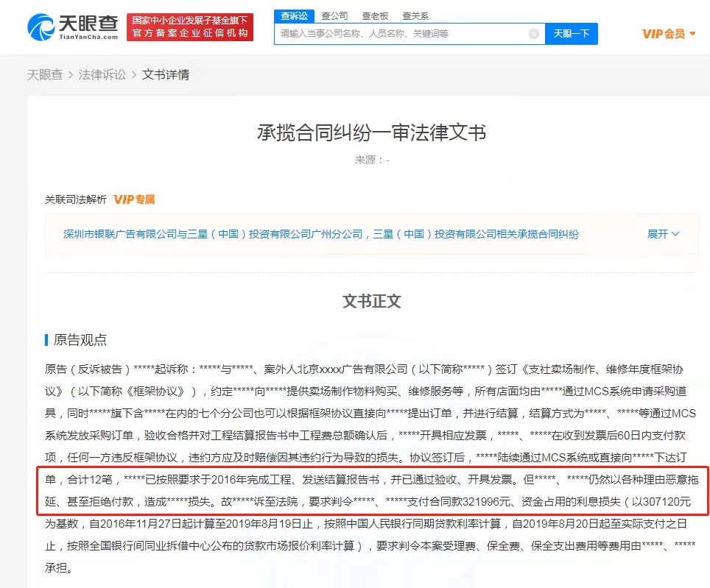This screenshot has width=710, height=588.
Task: Click the 原告观点 section heading
Action: coord(80,340)
